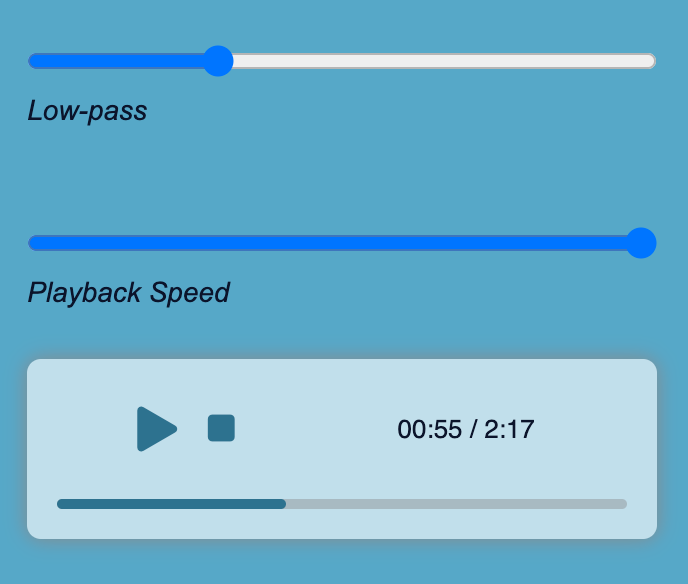Start playback with the play button
The image size is (688, 584).
coord(157,429)
